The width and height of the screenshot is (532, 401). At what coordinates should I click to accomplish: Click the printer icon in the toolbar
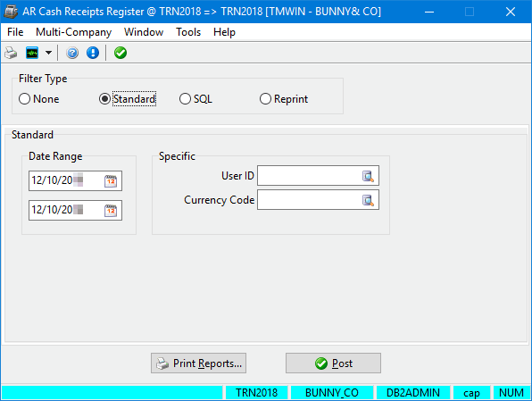11,53
